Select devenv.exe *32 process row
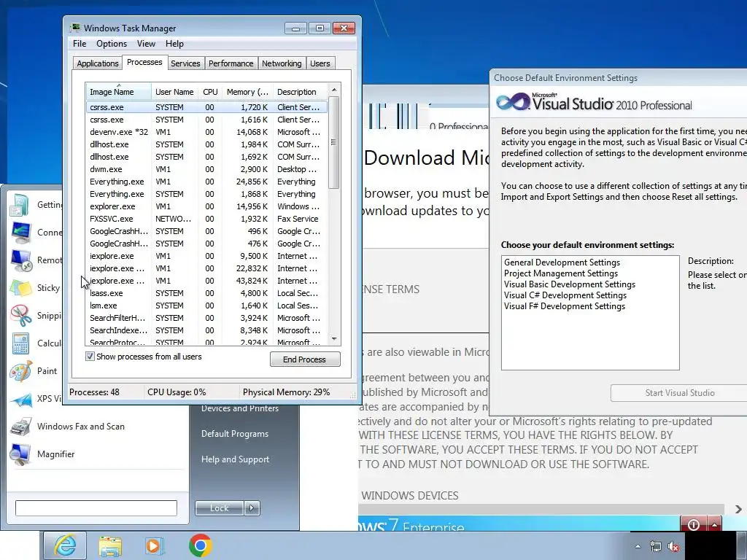The height and width of the screenshot is (560, 747). point(206,132)
